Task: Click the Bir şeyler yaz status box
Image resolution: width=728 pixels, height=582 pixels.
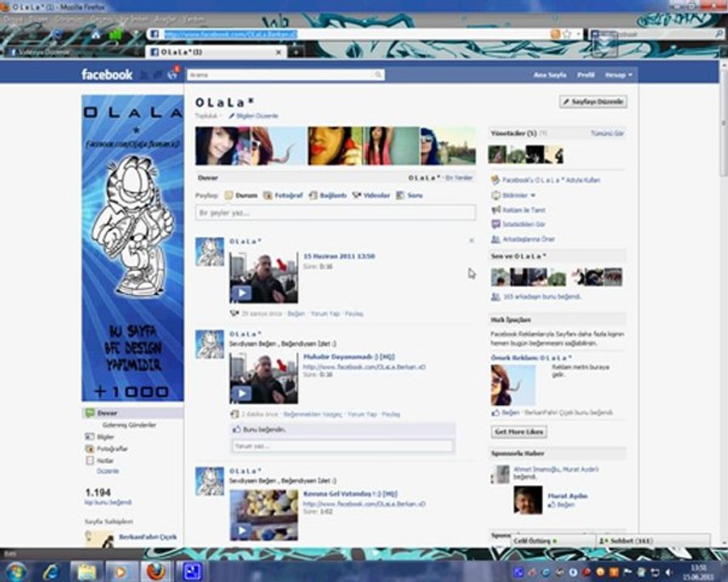Action: [x=335, y=213]
